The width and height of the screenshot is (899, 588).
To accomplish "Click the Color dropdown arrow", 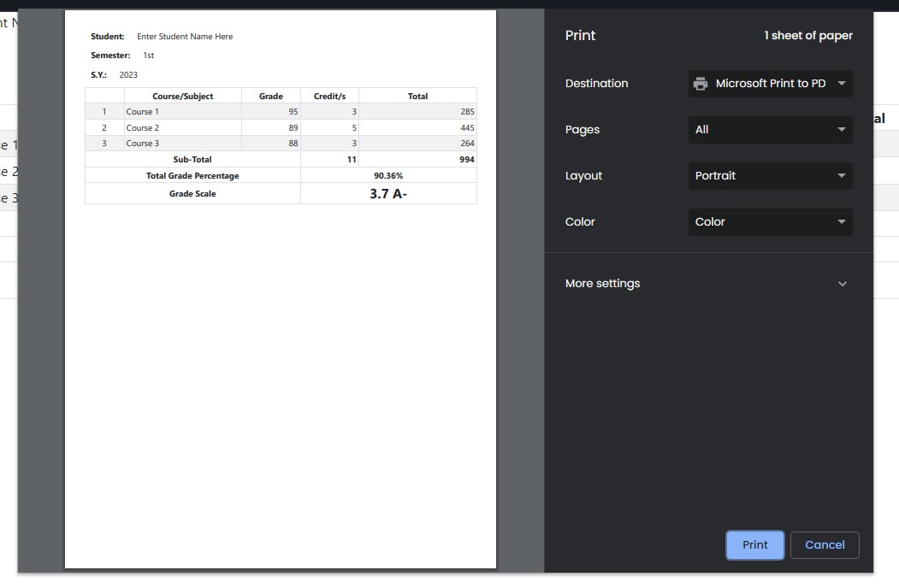I will click(842, 221).
